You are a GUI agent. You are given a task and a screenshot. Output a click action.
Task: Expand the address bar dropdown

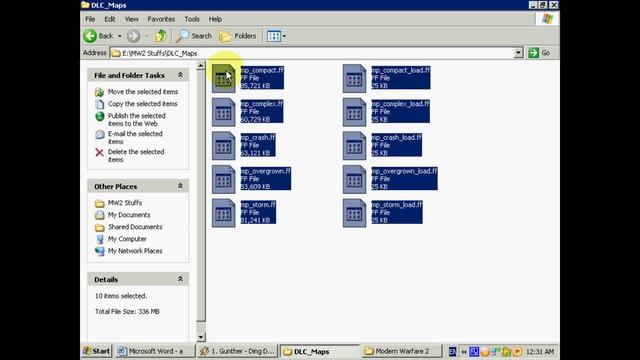tap(518, 53)
